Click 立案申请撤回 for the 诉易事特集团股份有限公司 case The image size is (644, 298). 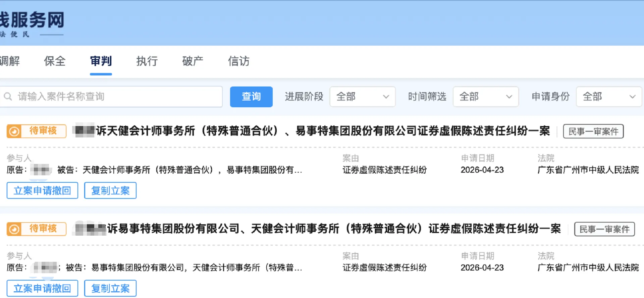42,288
